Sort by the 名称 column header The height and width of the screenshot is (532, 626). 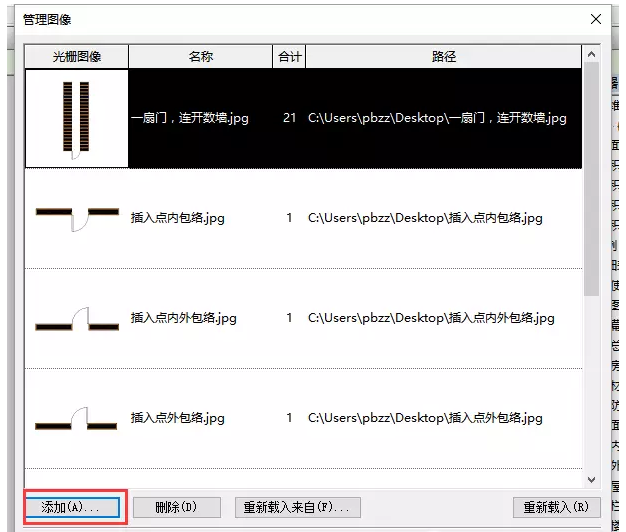(200, 57)
